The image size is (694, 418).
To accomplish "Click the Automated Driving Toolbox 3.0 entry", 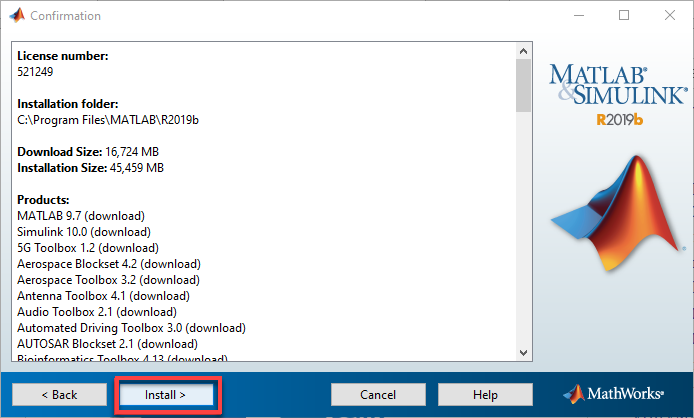I will [x=131, y=328].
